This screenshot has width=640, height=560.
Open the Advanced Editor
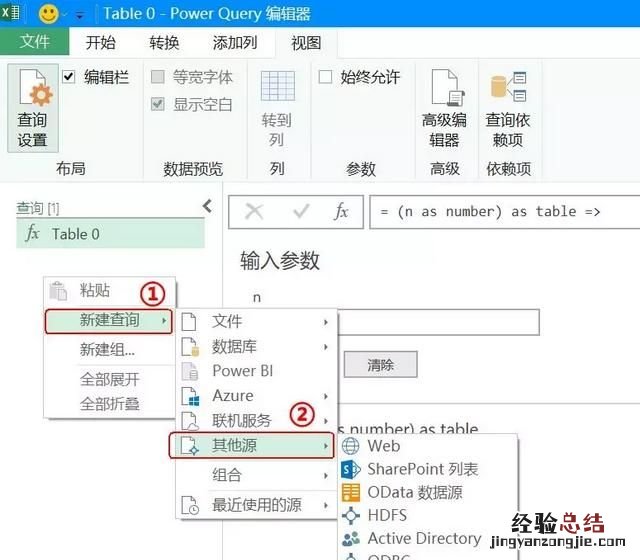[x=444, y=108]
